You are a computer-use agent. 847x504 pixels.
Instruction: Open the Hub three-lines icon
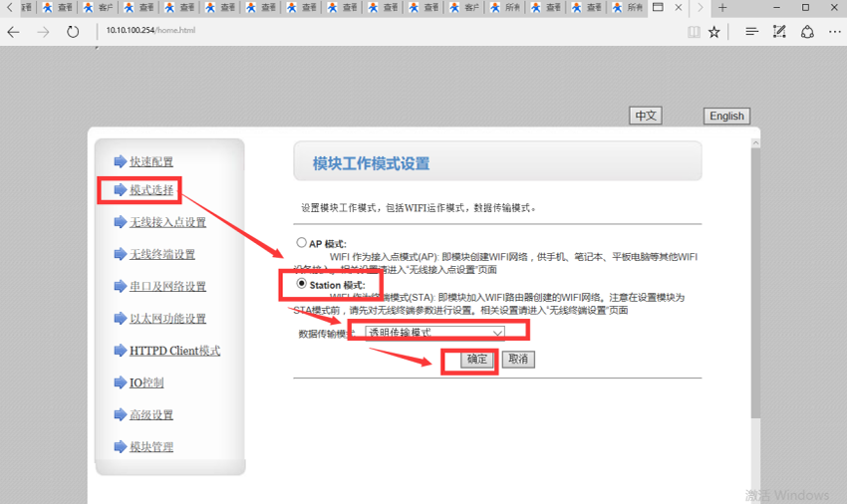point(751,32)
